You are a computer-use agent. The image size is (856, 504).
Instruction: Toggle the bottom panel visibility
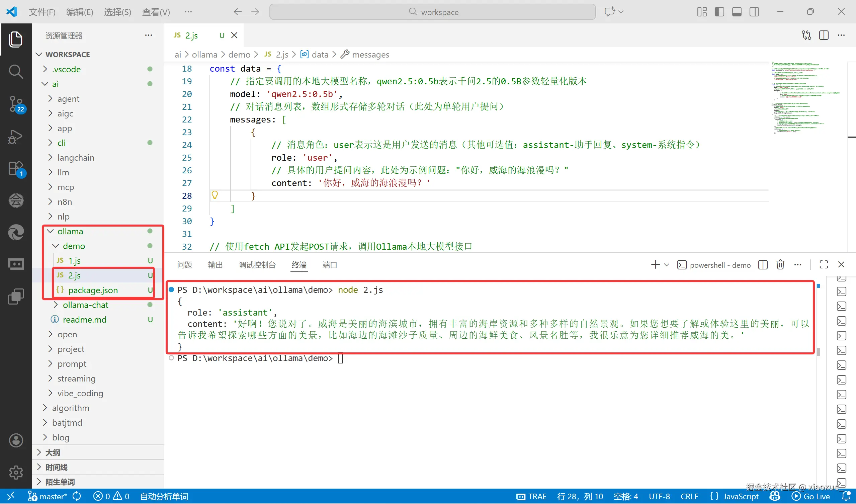[737, 12]
